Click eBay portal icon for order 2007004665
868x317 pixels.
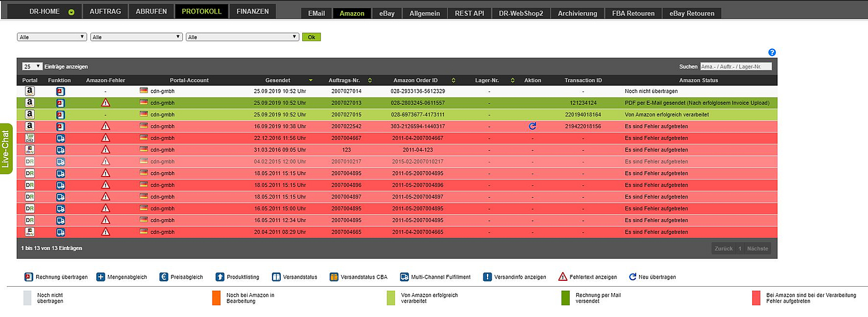coord(30,232)
